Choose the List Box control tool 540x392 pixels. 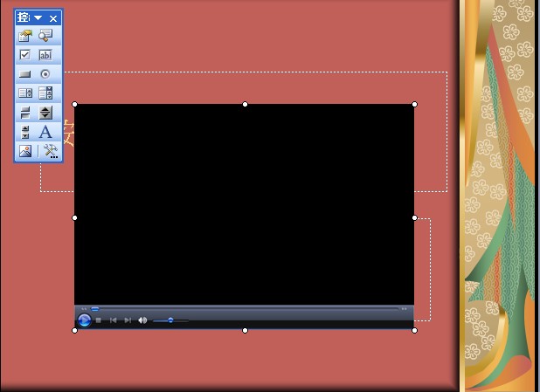pos(25,93)
